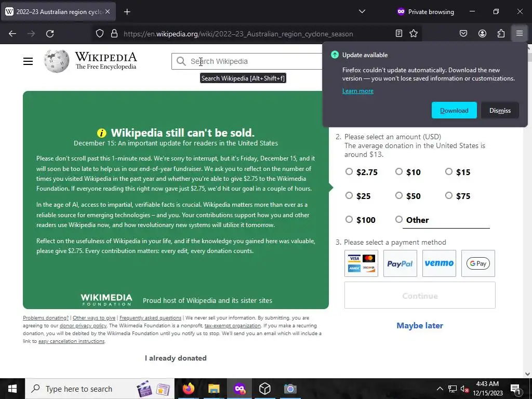Open Other ways to give link
The width and height of the screenshot is (532, 399).
coord(94,318)
